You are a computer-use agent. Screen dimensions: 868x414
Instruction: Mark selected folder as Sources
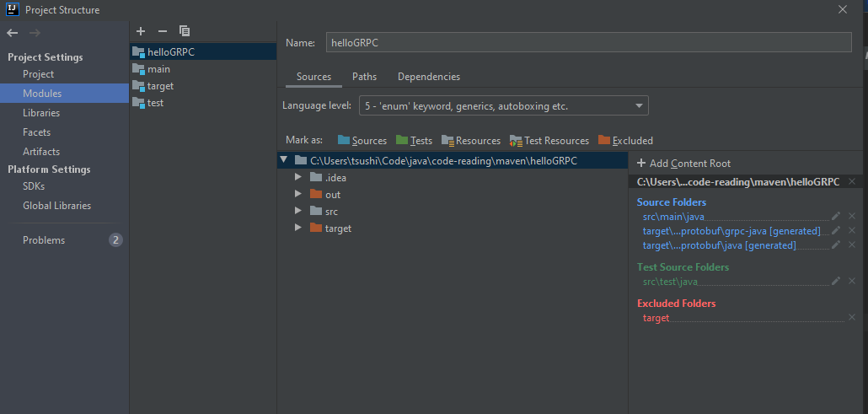click(x=362, y=140)
